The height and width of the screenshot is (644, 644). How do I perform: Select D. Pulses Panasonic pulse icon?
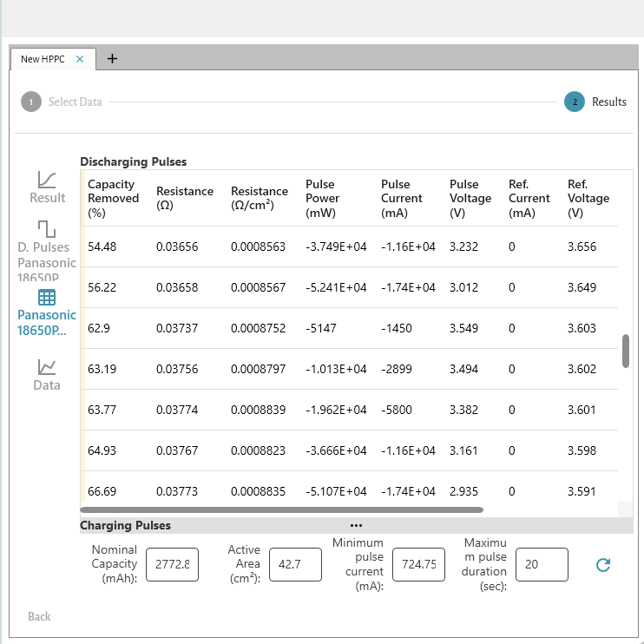pyautogui.click(x=47, y=228)
